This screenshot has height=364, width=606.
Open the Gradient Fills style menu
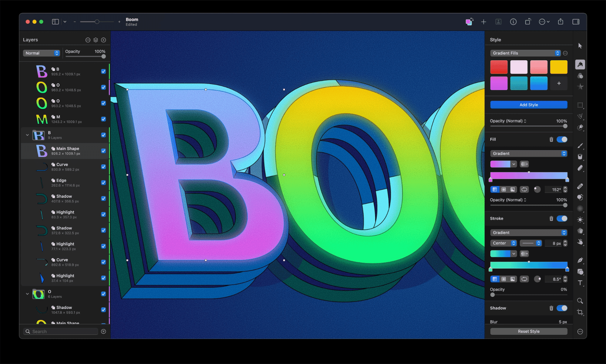(x=525, y=53)
